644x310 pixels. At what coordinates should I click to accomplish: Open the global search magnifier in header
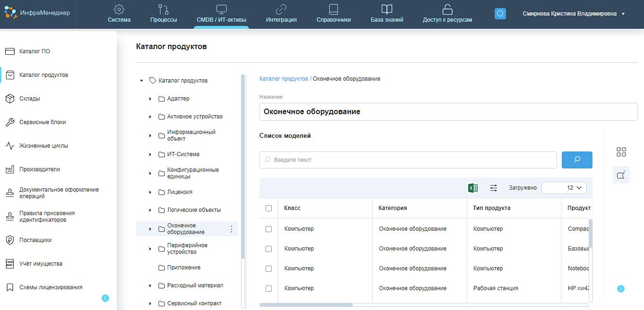pos(500,14)
